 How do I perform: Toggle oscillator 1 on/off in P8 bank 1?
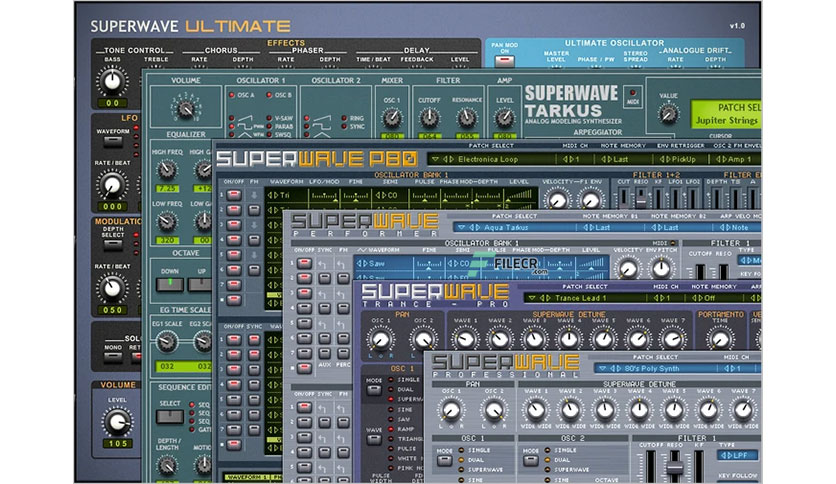234,195
